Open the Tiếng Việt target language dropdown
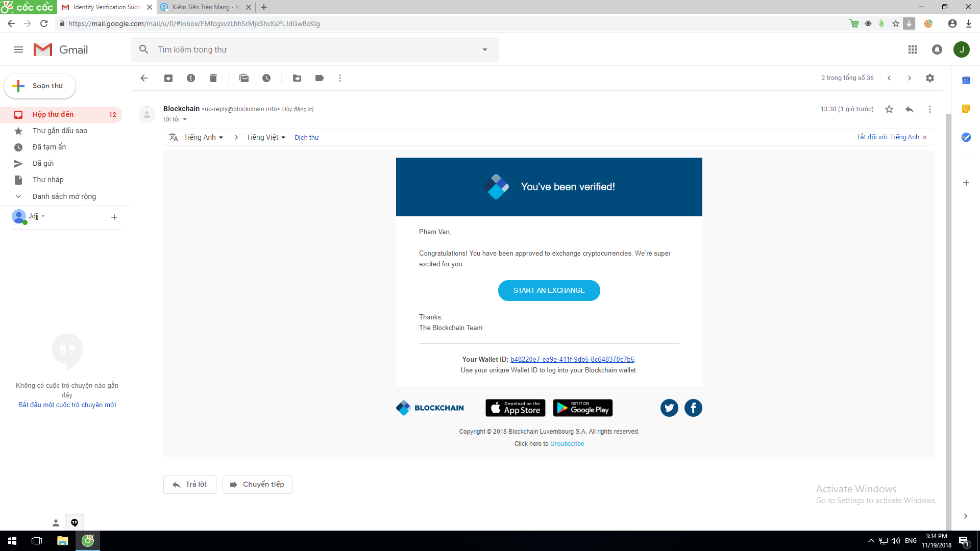The image size is (980, 551). pyautogui.click(x=265, y=137)
